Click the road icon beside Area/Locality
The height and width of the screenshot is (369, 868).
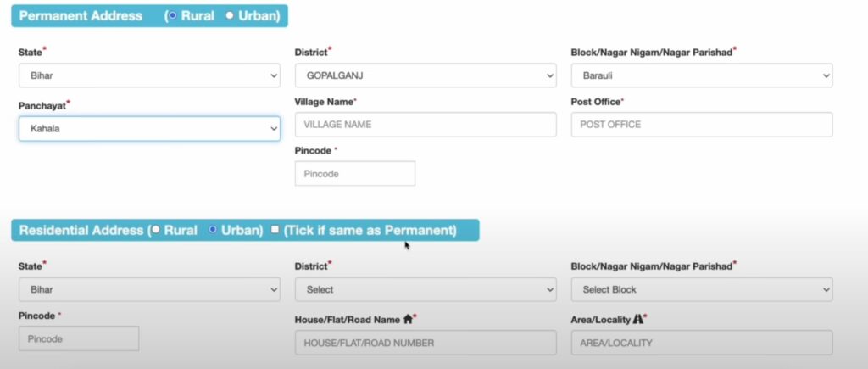[637, 319]
